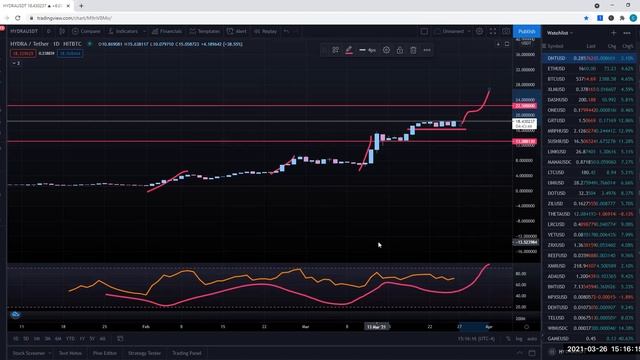The image size is (640, 360).
Task: Open the Indicators dialog
Action: point(123,31)
